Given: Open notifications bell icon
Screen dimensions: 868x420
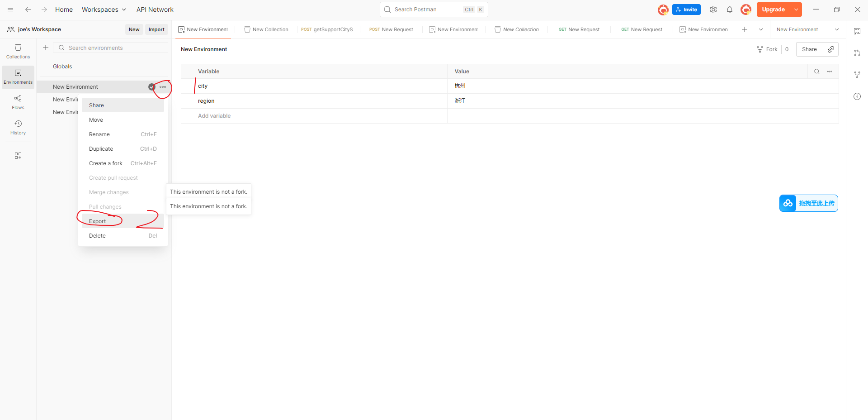Looking at the screenshot, I should pos(730,10).
